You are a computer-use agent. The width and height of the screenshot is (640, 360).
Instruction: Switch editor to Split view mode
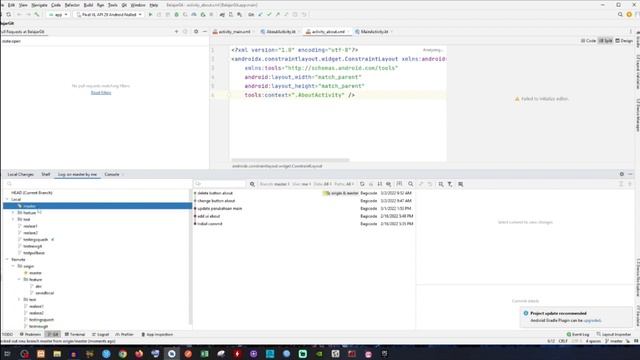pos(605,41)
